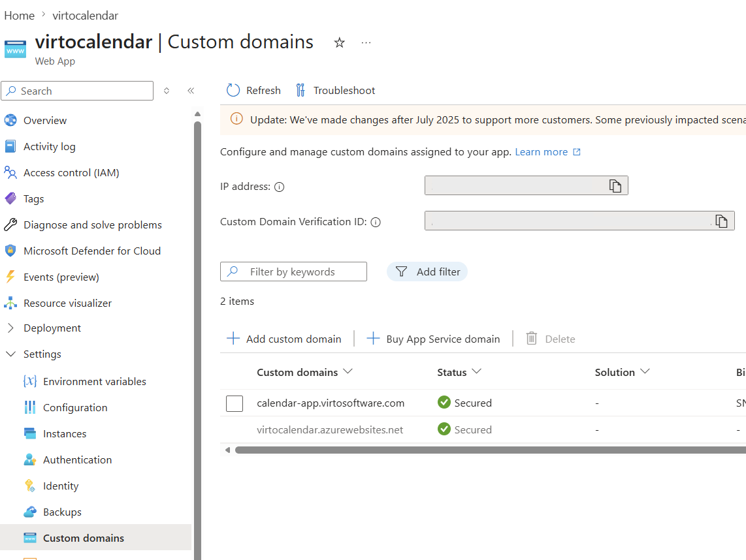This screenshot has width=746, height=560.
Task: Click virtocalendar.azurewebsites.net domain text
Action: tap(330, 429)
